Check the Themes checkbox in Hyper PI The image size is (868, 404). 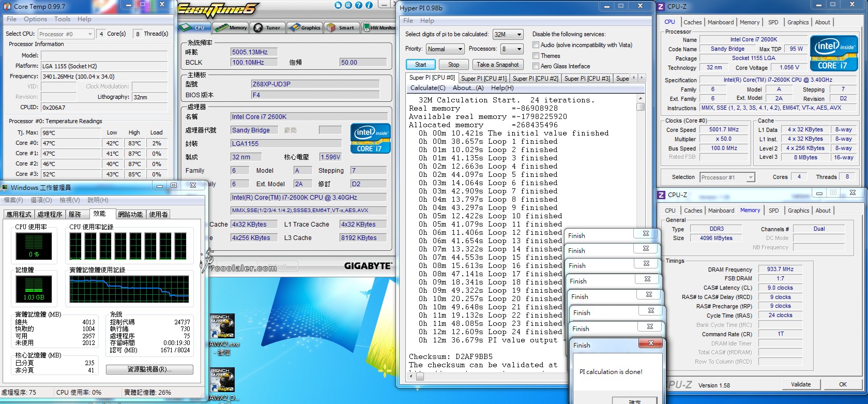point(536,55)
